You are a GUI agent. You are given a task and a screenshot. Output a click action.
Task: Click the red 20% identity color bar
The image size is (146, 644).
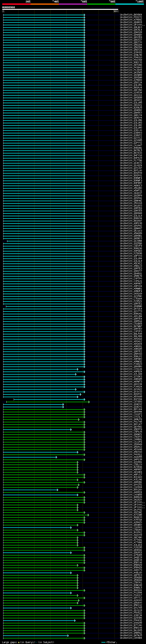point(16,4)
